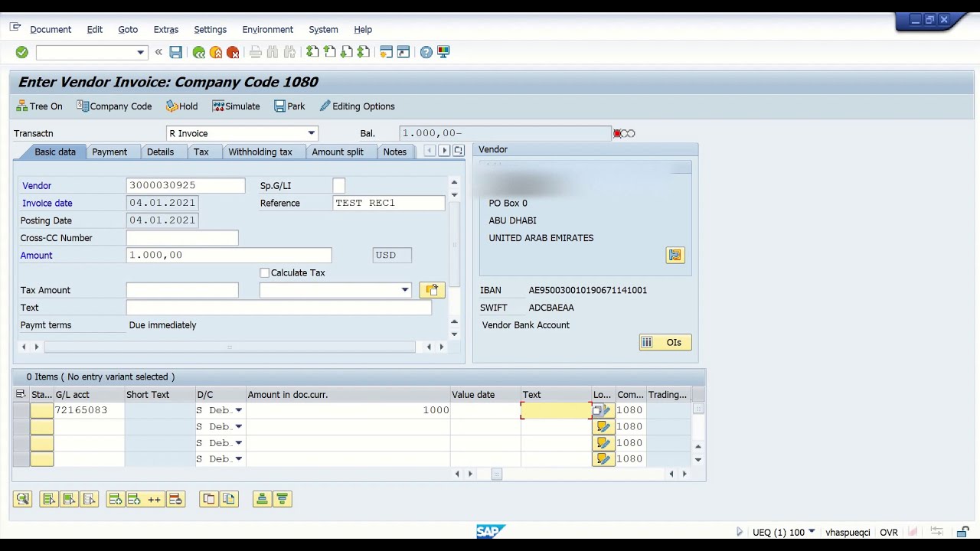Click the Select All rows icon below items
980x551 pixels.
click(x=48, y=499)
